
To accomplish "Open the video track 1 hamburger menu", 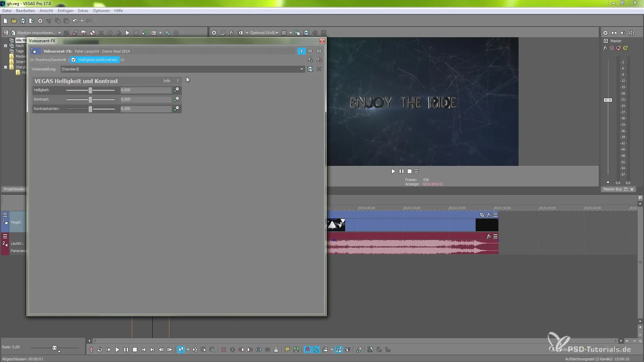I will tap(5, 215).
